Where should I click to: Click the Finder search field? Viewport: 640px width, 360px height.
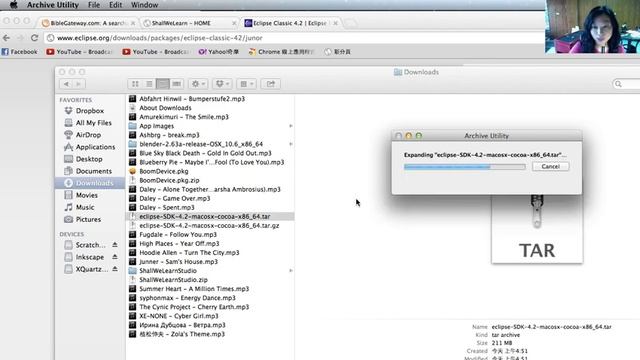(x=627, y=84)
